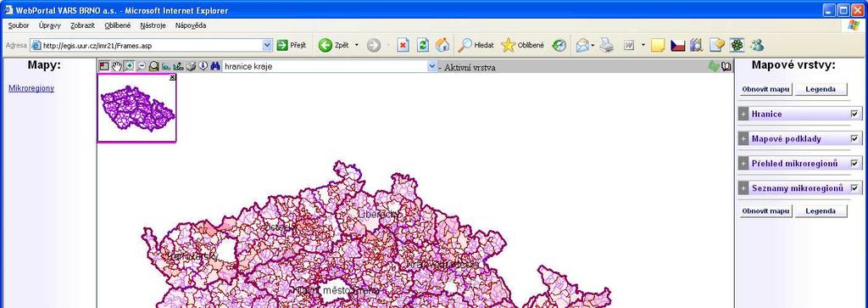Click the map print icon
868x308 pixels.
[191, 66]
